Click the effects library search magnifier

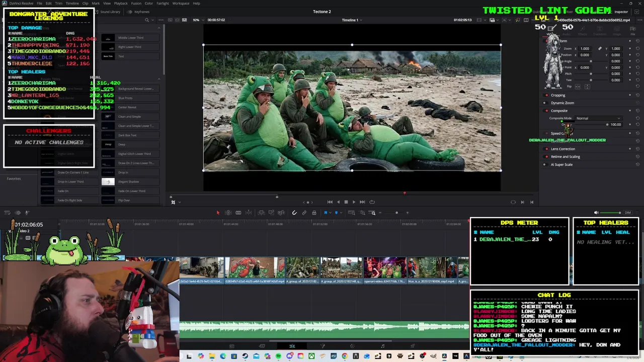point(147,20)
